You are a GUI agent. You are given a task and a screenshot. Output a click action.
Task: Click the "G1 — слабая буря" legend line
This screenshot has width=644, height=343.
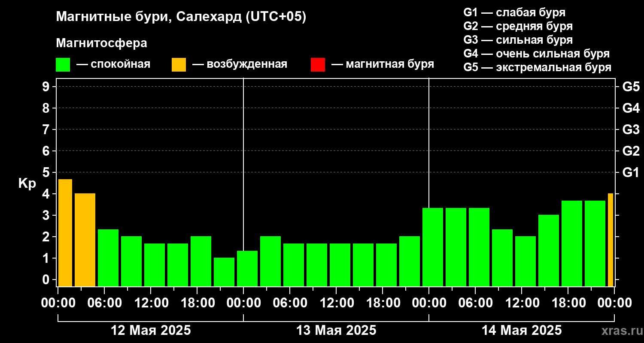pyautogui.click(x=514, y=12)
